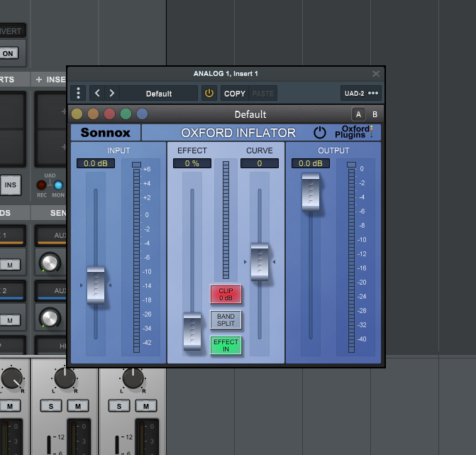
Task: Click the OUTPUT 0.0 dB value field
Action: pyautogui.click(x=311, y=163)
